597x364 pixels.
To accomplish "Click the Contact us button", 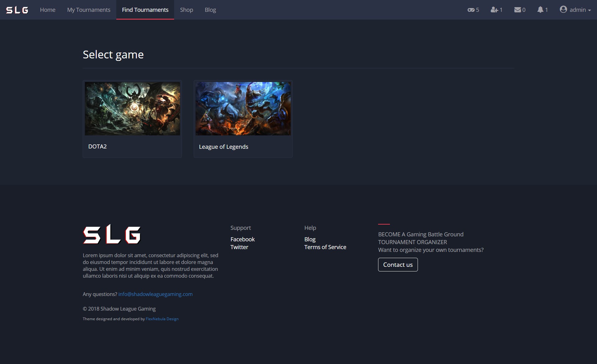I will (x=398, y=265).
